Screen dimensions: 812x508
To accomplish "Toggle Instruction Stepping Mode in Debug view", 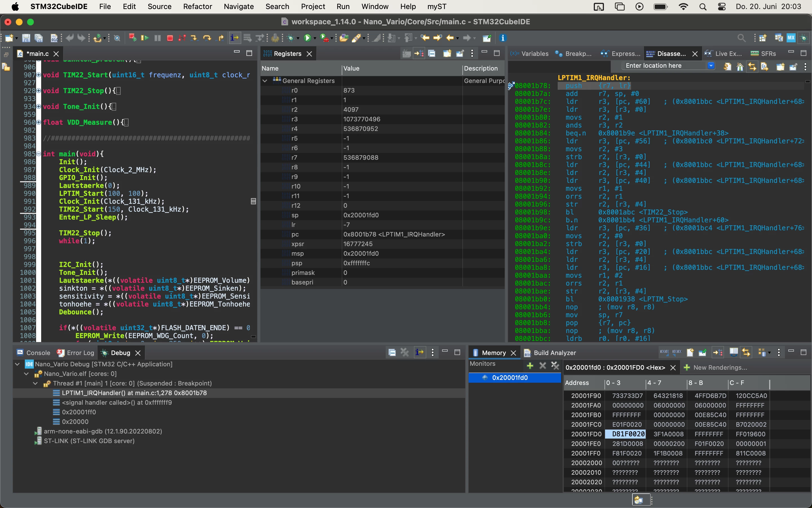I will tap(420, 352).
